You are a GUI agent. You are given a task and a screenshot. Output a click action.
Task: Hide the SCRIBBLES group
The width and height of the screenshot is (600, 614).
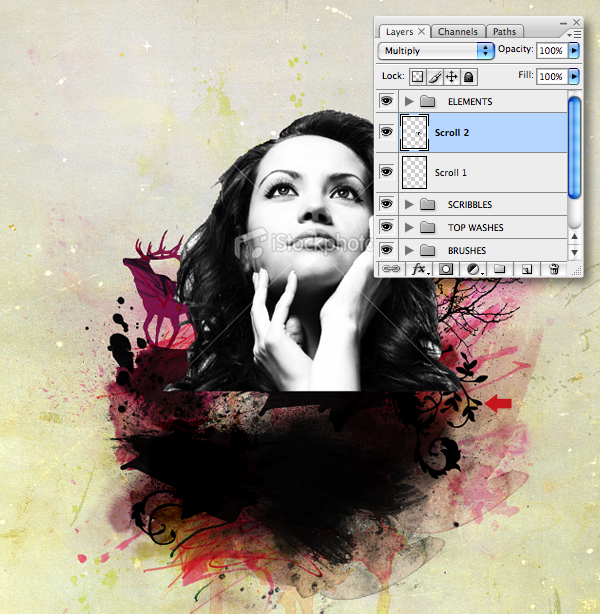(387, 204)
